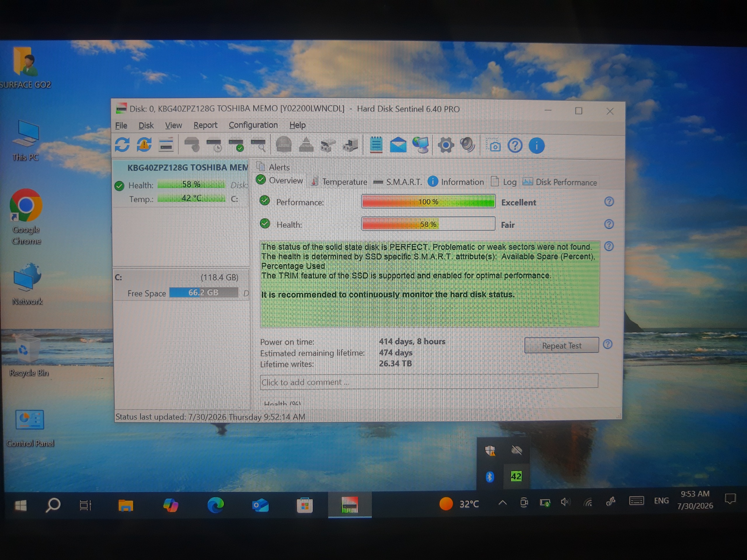
Task: Open the notepad report toolbar icon
Action: (376, 145)
